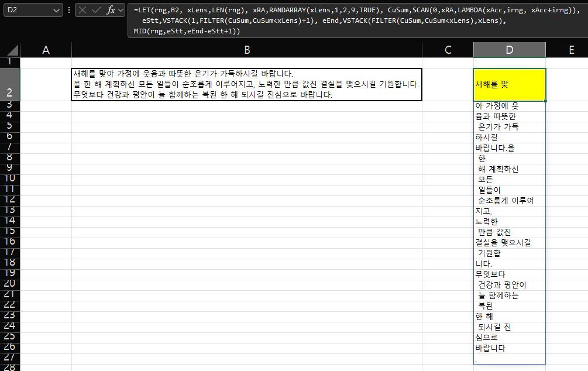The image size is (588, 371).
Task: Open Insert Function via the fx icon
Action: pyautogui.click(x=111, y=10)
